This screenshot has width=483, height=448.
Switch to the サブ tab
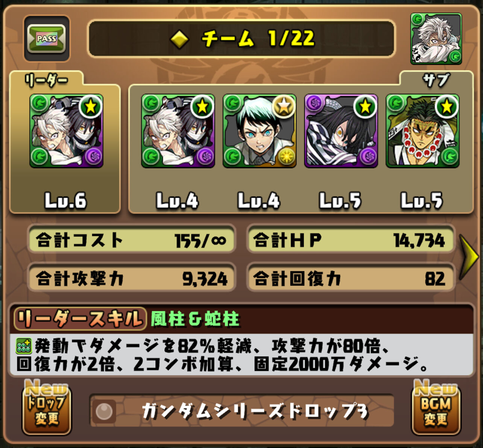(436, 80)
